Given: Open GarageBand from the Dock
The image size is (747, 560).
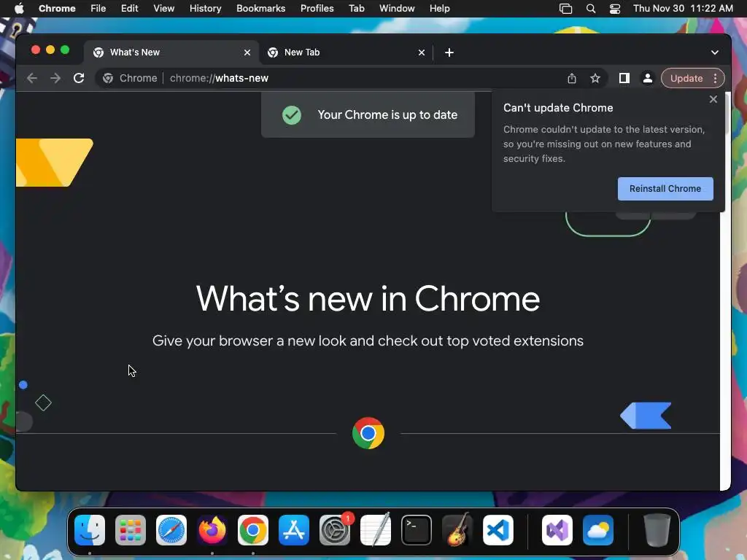Looking at the screenshot, I should click(457, 529).
